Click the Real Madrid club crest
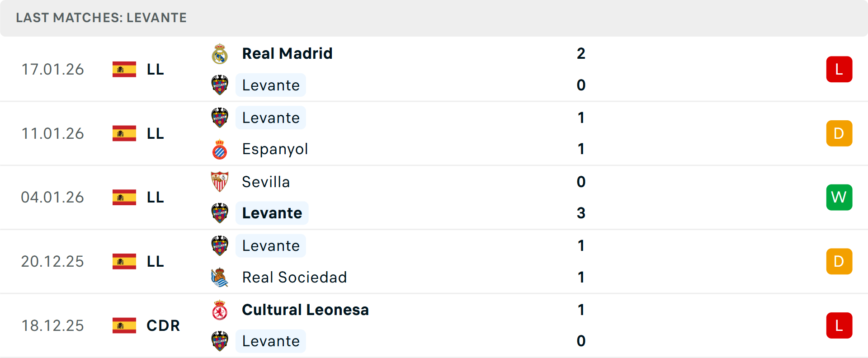 [x=220, y=54]
